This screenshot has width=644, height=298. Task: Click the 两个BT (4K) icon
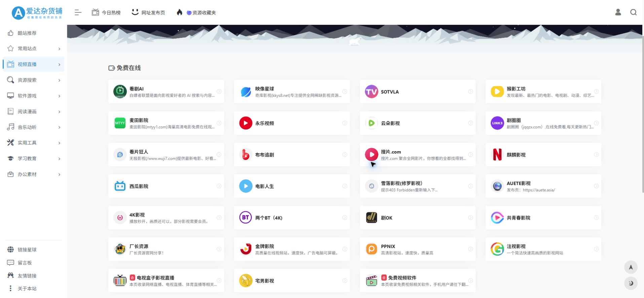pos(246,218)
